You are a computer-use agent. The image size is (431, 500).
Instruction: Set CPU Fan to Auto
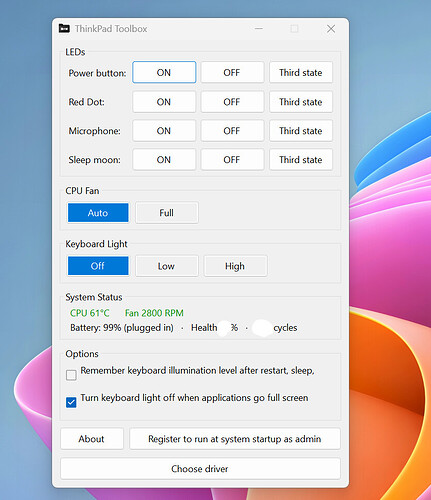pyautogui.click(x=98, y=213)
